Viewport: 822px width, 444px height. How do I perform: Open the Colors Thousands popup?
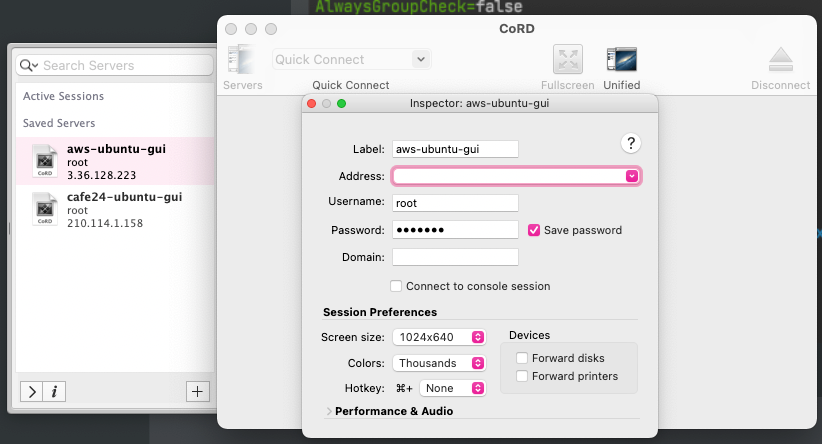click(x=439, y=363)
